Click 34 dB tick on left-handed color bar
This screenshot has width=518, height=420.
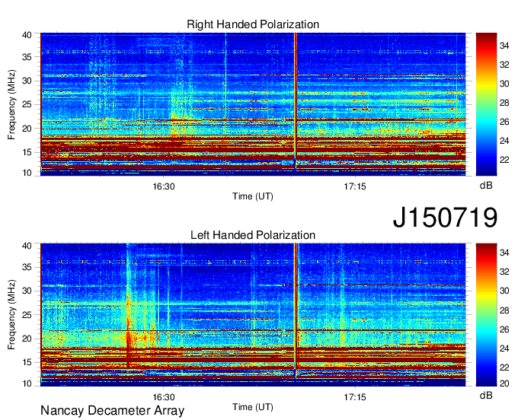tap(504, 253)
